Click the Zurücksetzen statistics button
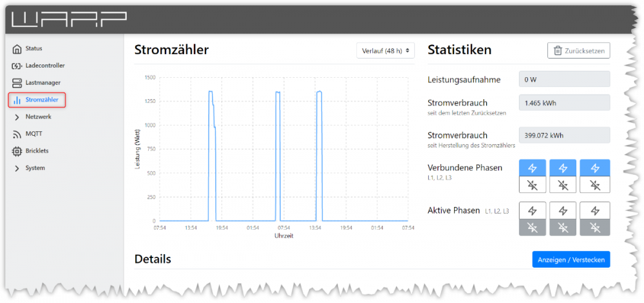Viewport: 644px width, 303px height. [578, 51]
